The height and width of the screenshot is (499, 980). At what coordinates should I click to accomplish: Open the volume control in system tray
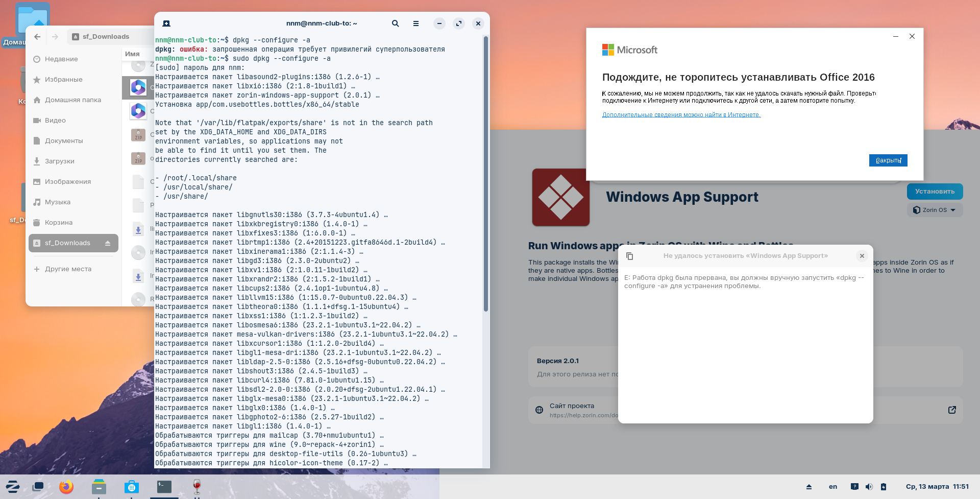tap(869, 487)
